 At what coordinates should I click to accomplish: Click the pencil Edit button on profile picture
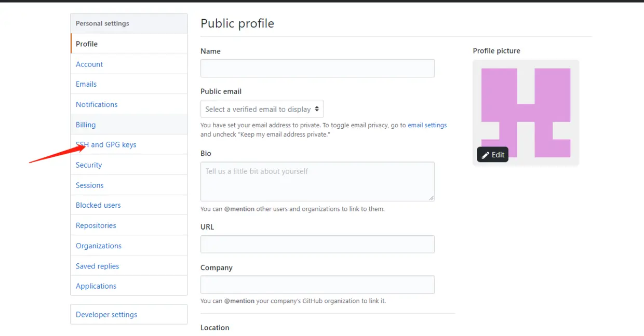[x=492, y=155]
